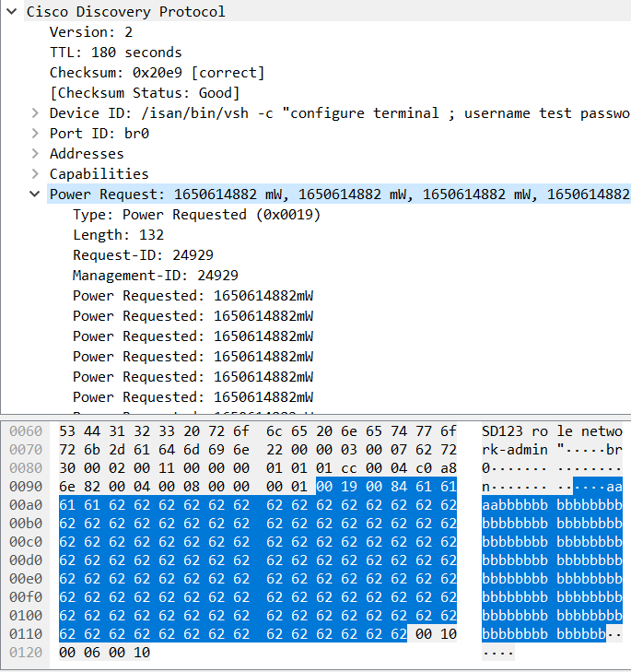The image size is (631, 672).
Task: Expand the Capabilities field
Action: pyautogui.click(x=35, y=173)
